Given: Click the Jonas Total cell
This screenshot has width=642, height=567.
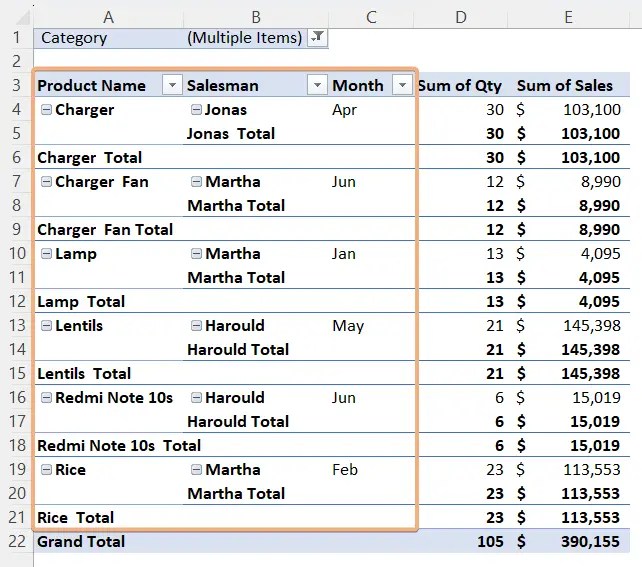Looking at the screenshot, I should [x=255, y=133].
